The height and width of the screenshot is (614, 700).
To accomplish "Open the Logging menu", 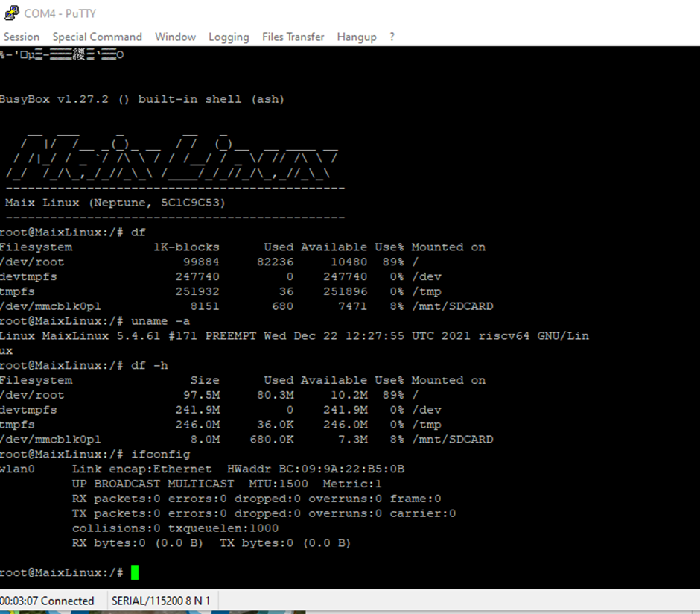I will coord(229,37).
